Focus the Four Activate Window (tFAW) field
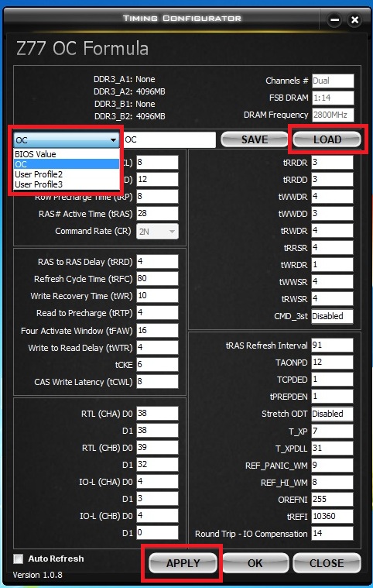 157,330
